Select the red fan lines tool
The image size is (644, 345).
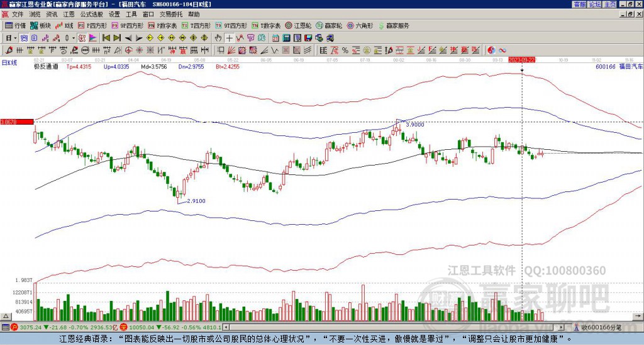[x=231, y=50]
